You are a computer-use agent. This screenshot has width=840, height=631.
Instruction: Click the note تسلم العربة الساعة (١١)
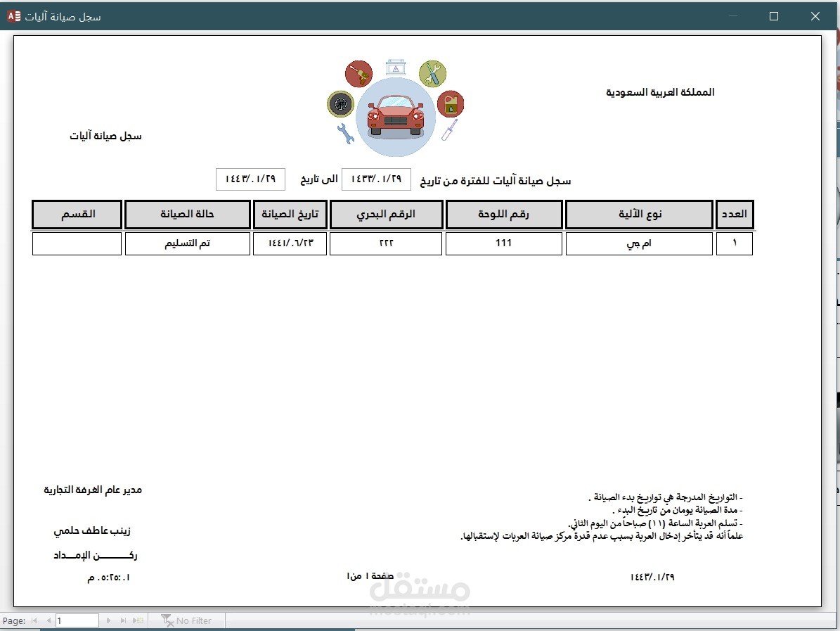point(656,523)
